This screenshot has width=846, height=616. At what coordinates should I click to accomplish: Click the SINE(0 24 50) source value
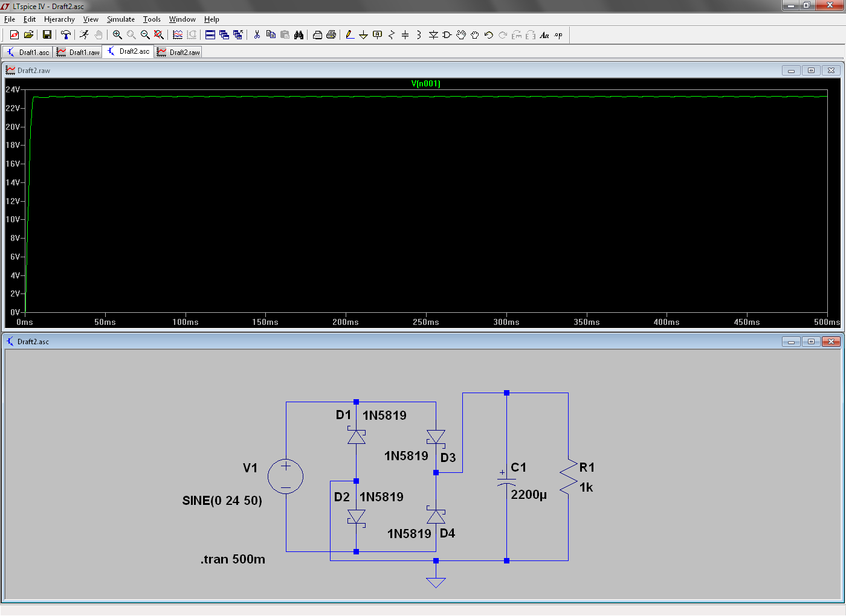(x=222, y=501)
